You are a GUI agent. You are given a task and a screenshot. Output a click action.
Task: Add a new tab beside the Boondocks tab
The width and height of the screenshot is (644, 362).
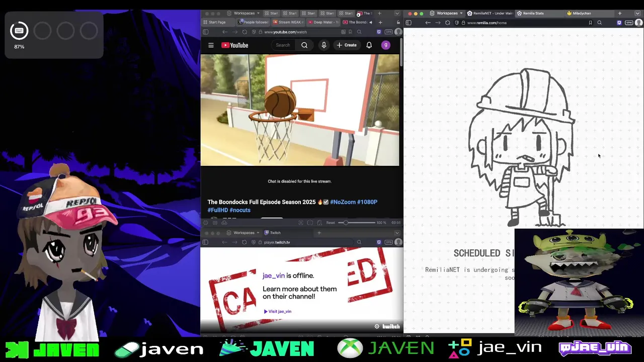tap(380, 22)
